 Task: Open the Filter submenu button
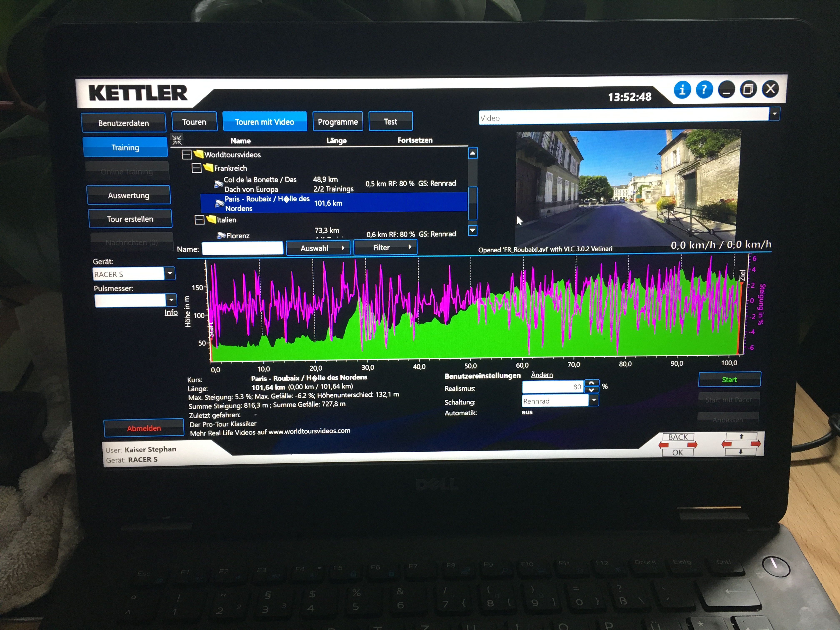[385, 247]
